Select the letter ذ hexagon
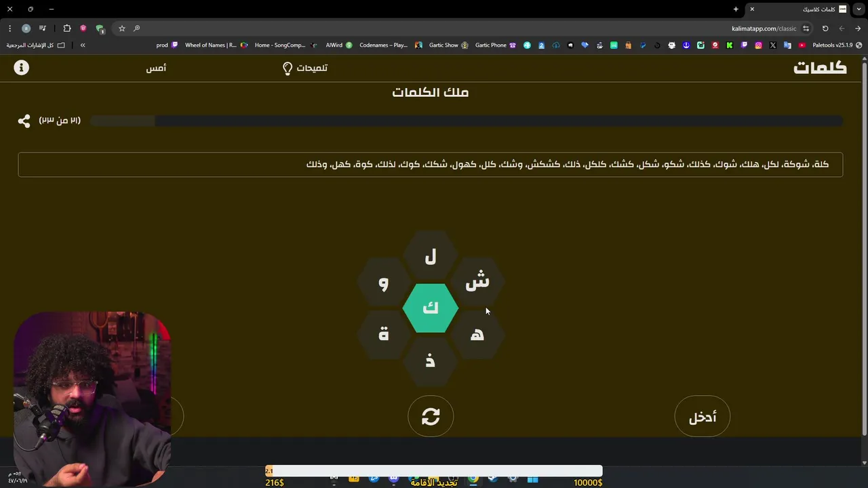 pyautogui.click(x=431, y=361)
